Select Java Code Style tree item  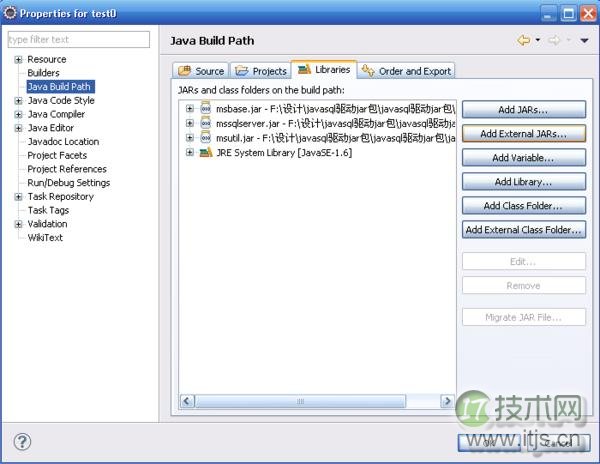point(61,101)
